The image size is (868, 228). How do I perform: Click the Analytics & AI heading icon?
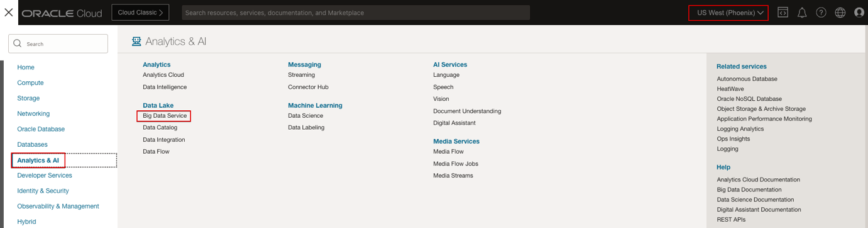136,42
